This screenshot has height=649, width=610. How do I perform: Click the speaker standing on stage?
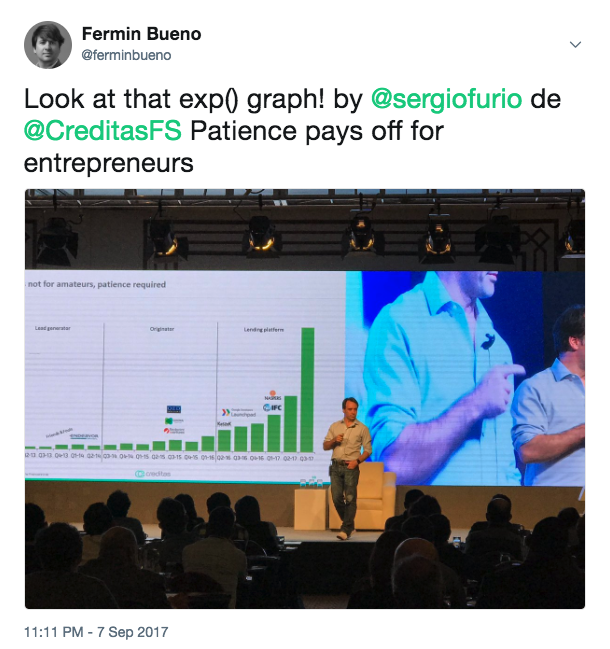click(x=347, y=468)
